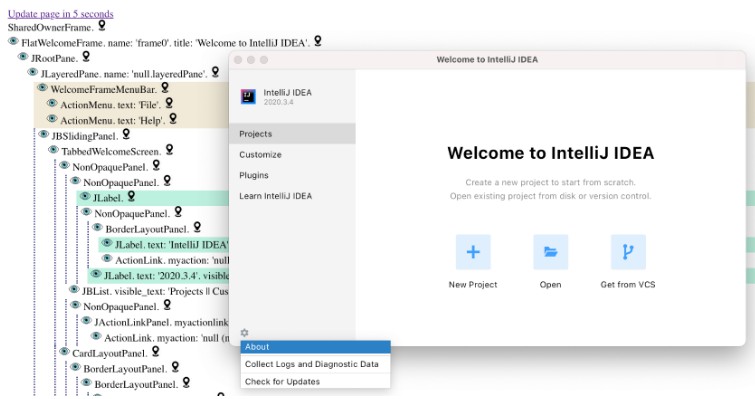The width and height of the screenshot is (755, 399).
Task: Click the locator pin beside SharedOwnerFrame
Action: tap(102, 25)
